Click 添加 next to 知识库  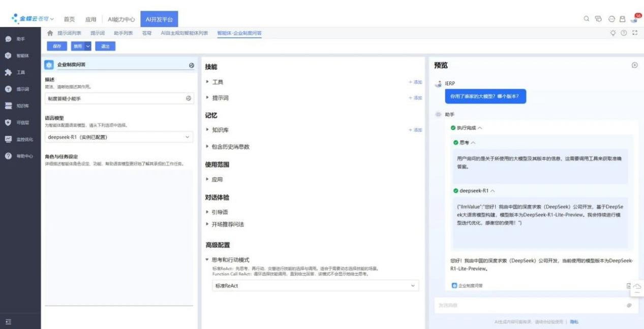pyautogui.click(x=415, y=130)
